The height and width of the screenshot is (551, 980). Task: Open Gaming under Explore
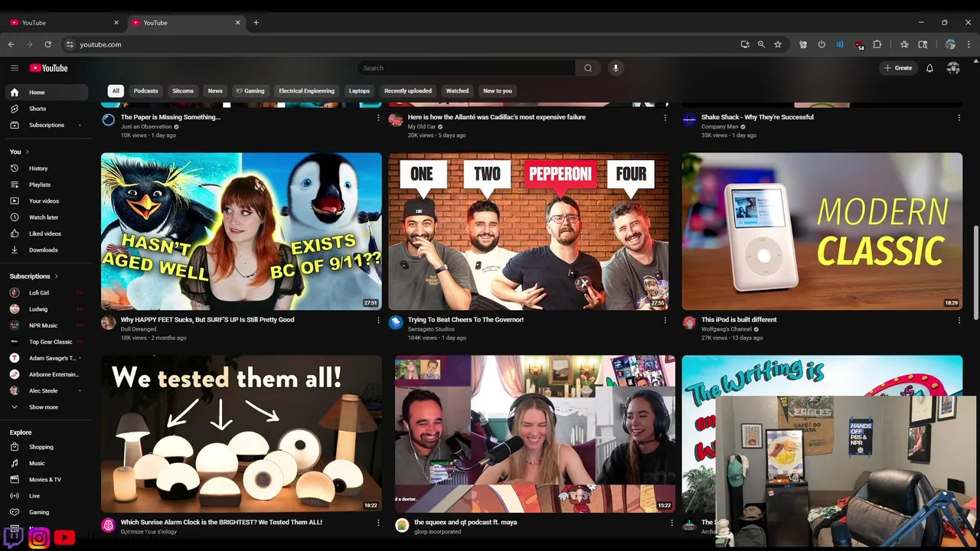click(47, 512)
